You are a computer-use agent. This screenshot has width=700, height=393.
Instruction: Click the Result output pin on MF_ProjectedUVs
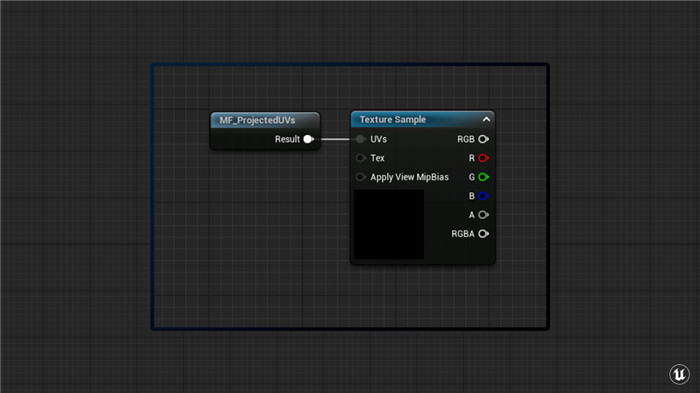pos(308,139)
